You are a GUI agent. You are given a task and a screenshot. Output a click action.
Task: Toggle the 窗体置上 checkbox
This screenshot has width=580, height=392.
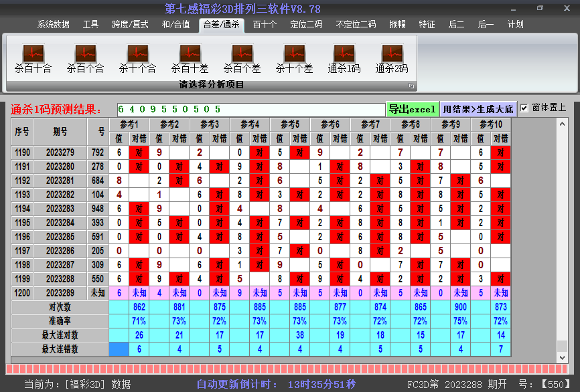pyautogui.click(x=524, y=108)
